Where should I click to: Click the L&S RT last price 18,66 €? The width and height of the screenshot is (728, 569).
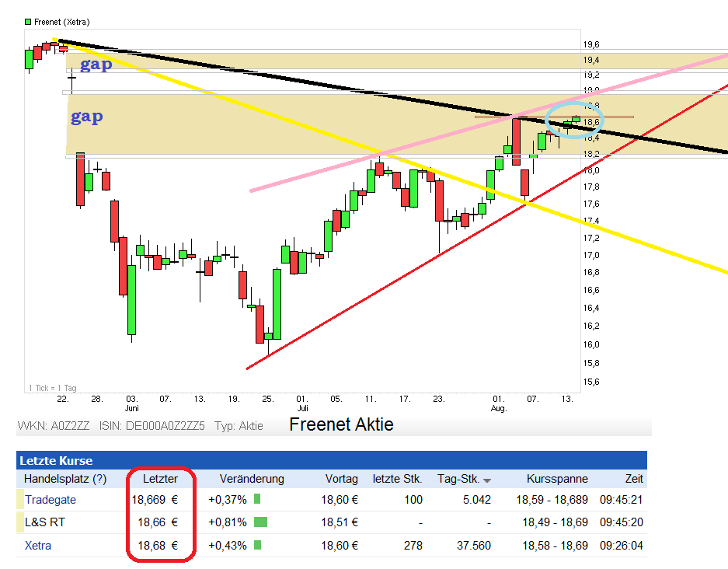158,522
